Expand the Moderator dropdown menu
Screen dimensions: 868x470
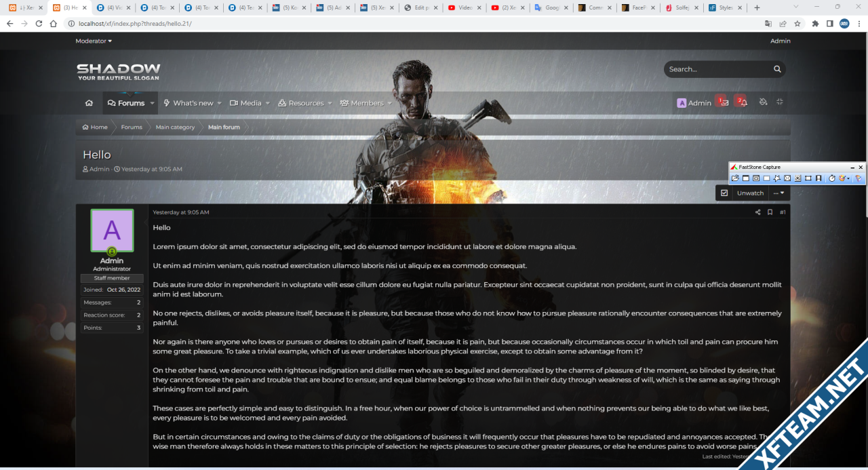click(94, 41)
